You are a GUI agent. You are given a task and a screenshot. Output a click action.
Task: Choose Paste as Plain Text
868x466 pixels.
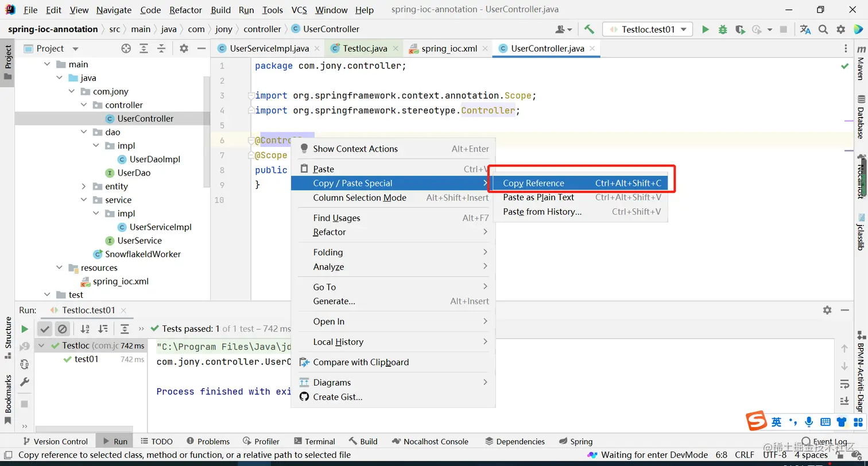[580, 197]
